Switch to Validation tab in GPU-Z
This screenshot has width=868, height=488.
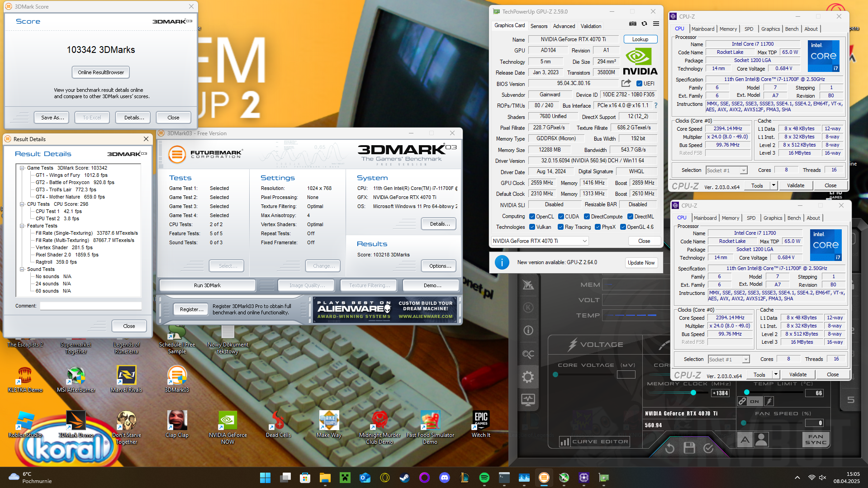coord(591,26)
